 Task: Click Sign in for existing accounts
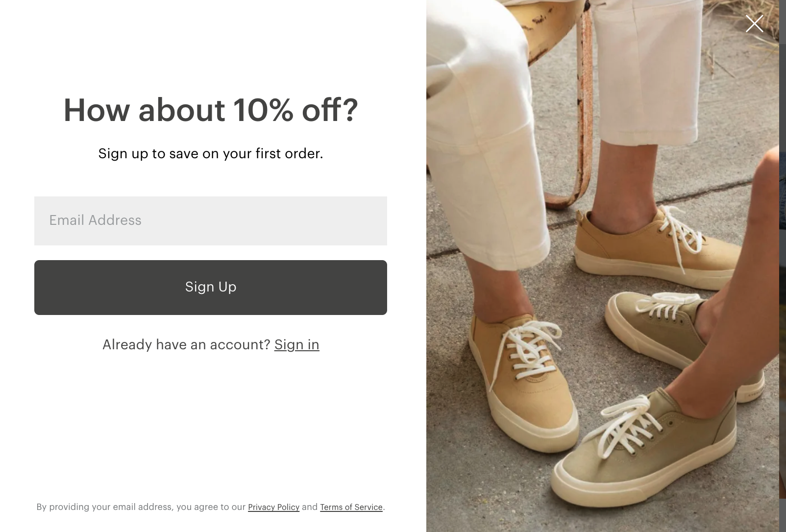[296, 344]
